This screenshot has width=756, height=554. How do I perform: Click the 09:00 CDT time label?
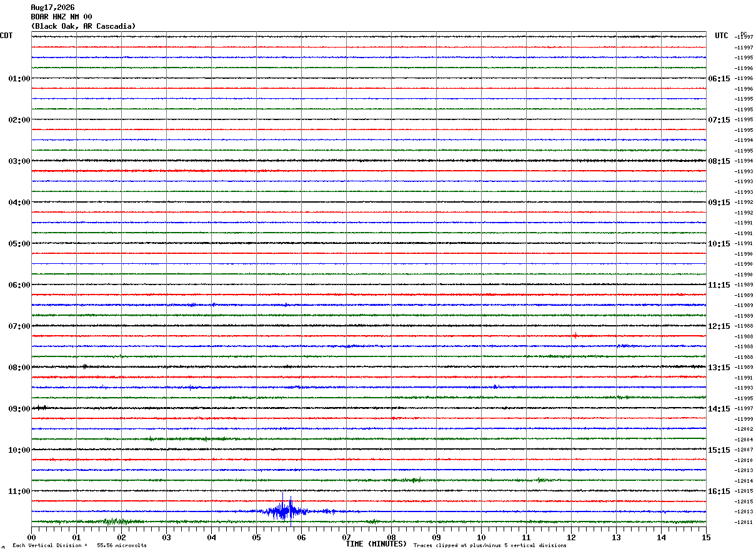pos(19,409)
